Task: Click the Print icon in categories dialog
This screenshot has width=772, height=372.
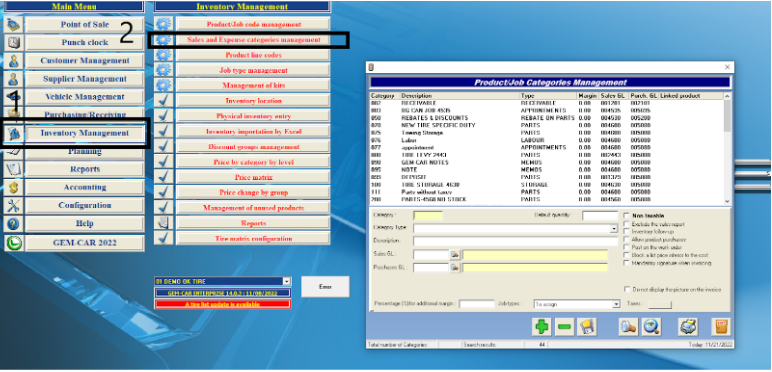Action: [x=687, y=327]
